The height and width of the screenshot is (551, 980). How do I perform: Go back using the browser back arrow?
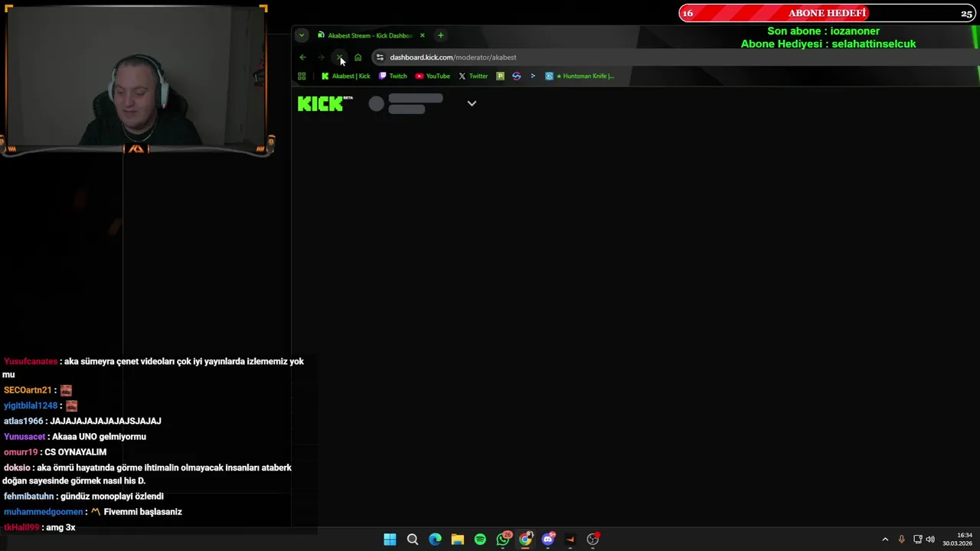(x=302, y=57)
